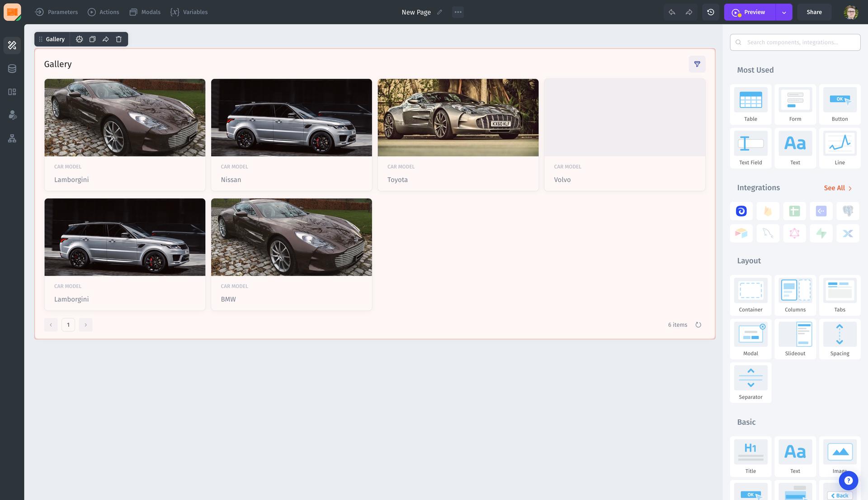Refresh the gallery items list

698,325
